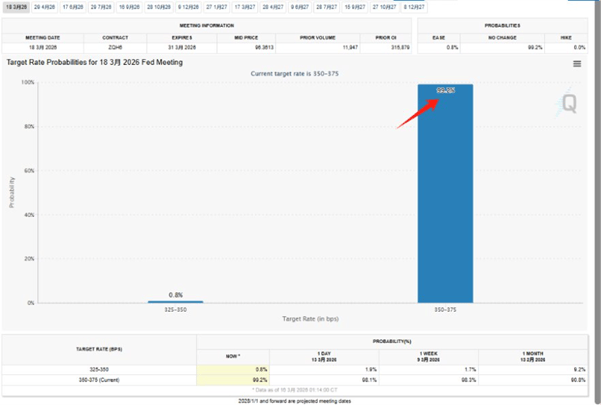
Task: Choose the 27 1月27 meeting tab
Action: click(x=217, y=6)
